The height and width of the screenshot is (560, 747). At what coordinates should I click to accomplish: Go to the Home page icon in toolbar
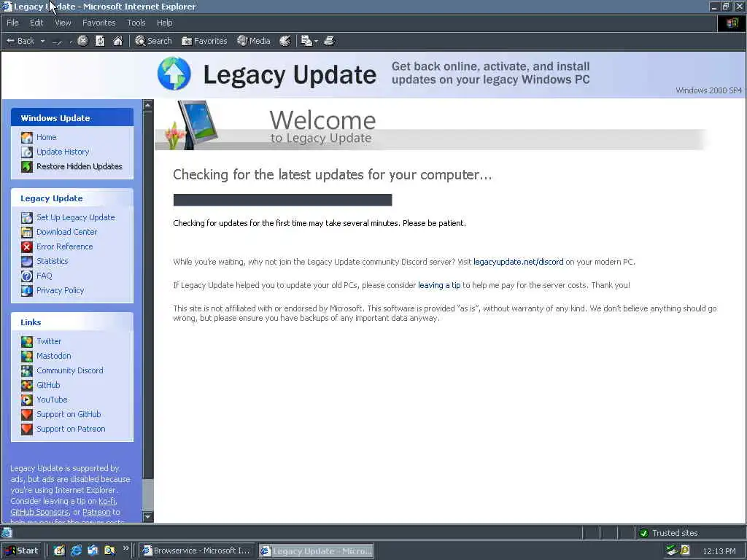117,41
